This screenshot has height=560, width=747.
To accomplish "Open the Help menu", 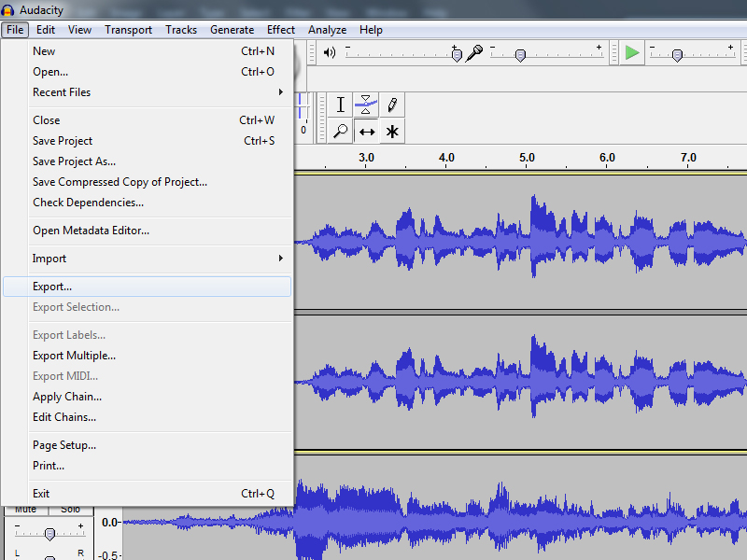I will (x=371, y=30).
